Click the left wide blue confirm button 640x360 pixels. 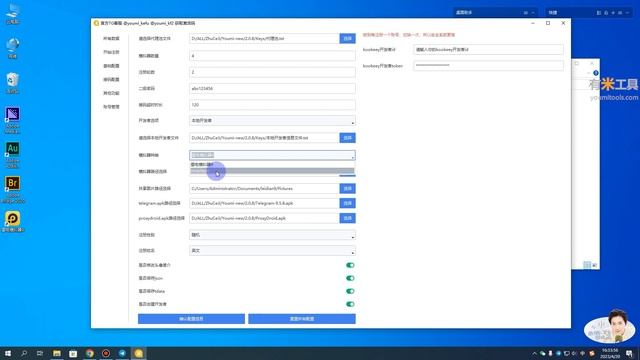[x=191, y=319]
